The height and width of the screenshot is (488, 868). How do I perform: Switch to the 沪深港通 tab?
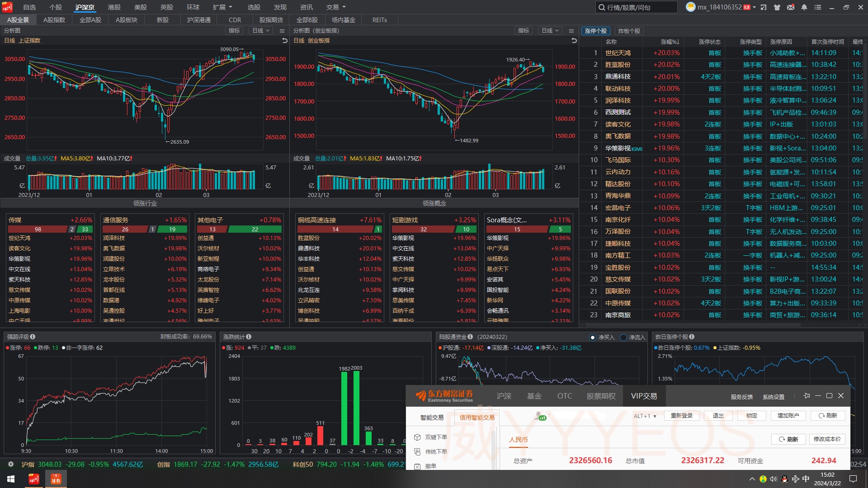click(198, 20)
